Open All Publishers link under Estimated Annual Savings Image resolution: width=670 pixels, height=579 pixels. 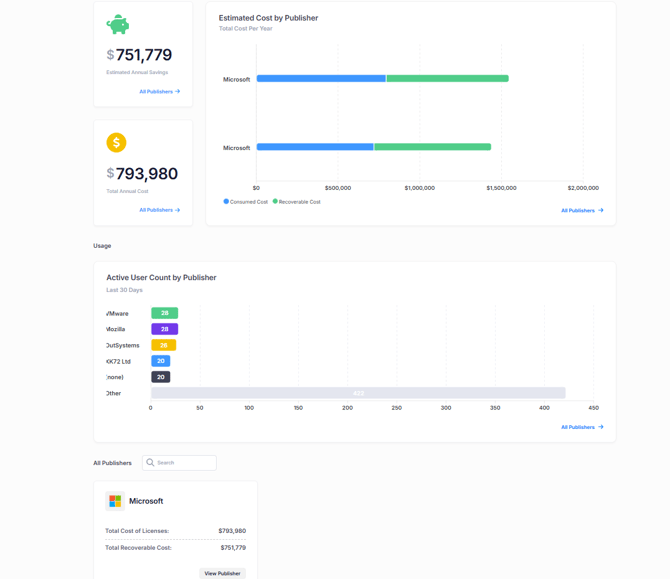click(160, 91)
